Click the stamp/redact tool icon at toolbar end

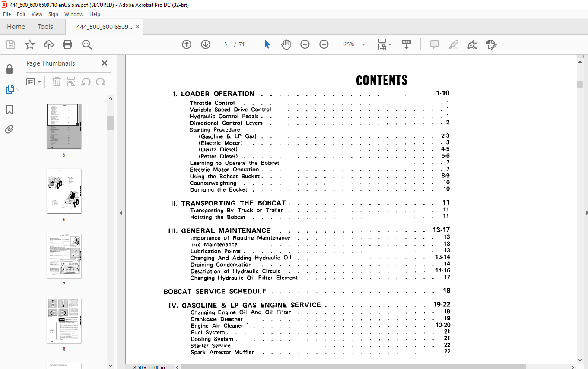click(x=491, y=44)
